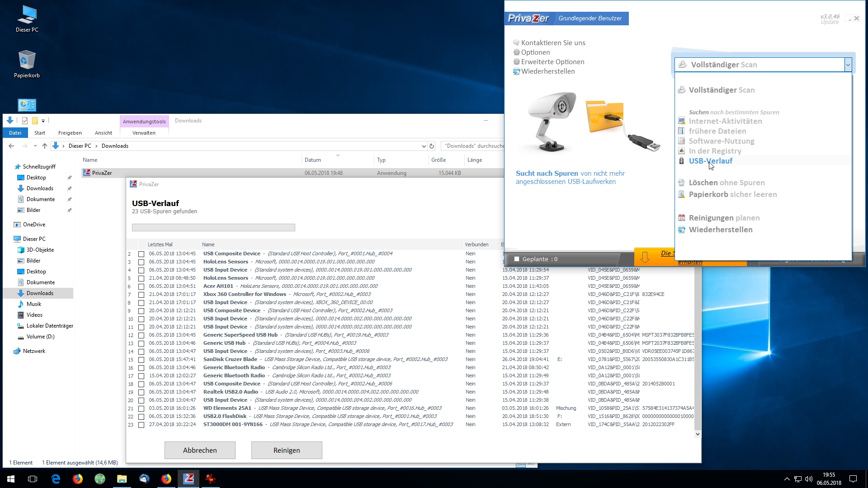Image resolution: width=868 pixels, height=488 pixels.
Task: Select Löschen ohne Spuren menu entry
Action: [726, 183]
